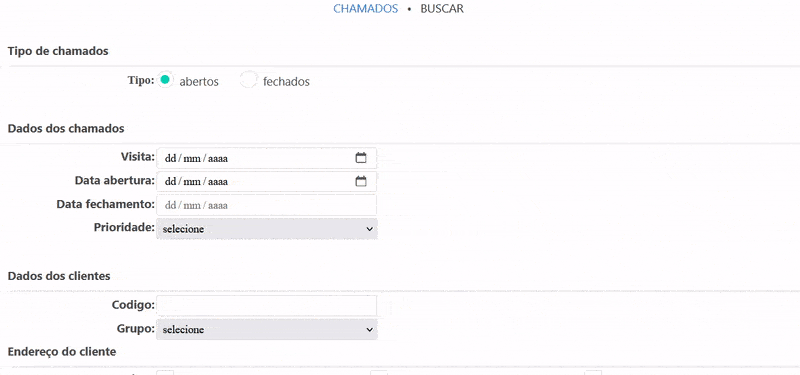Image resolution: width=800 pixels, height=375 pixels.
Task: Select the day segment of Data abertura
Action: pyautogui.click(x=170, y=182)
